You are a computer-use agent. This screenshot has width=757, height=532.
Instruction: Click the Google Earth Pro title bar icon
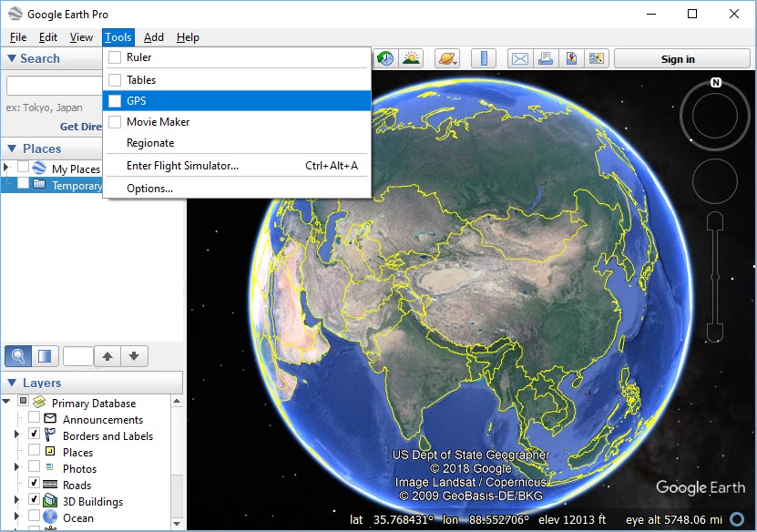tap(15, 14)
